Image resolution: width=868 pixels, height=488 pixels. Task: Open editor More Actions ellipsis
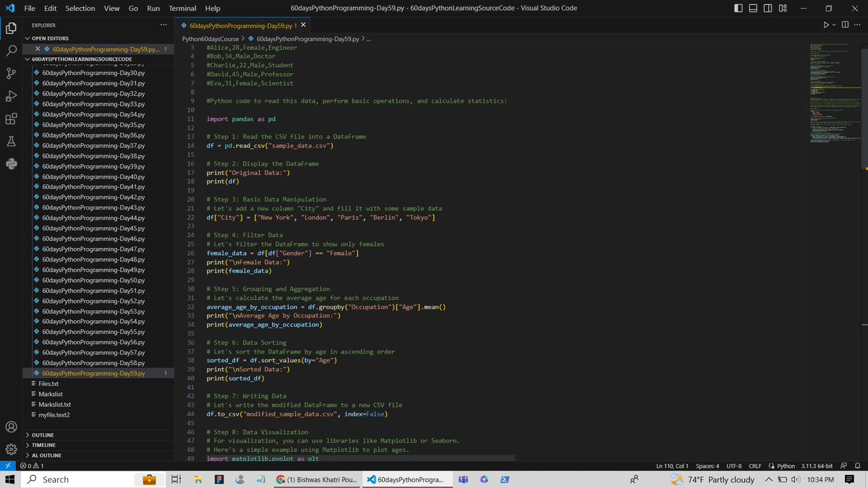pos(859,25)
